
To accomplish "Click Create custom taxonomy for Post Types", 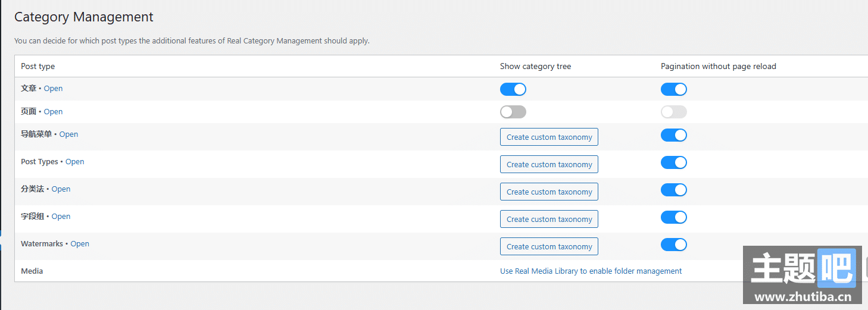I will click(549, 164).
